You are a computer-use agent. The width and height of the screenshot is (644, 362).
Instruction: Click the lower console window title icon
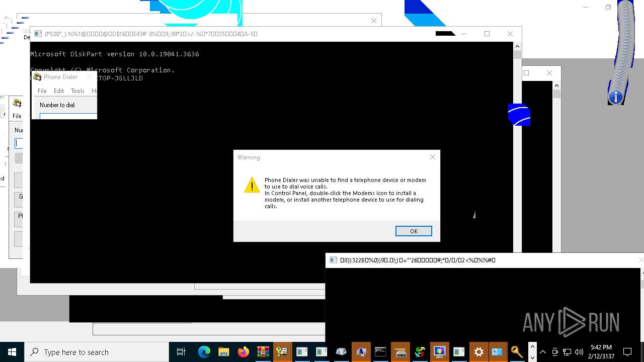pyautogui.click(x=333, y=260)
